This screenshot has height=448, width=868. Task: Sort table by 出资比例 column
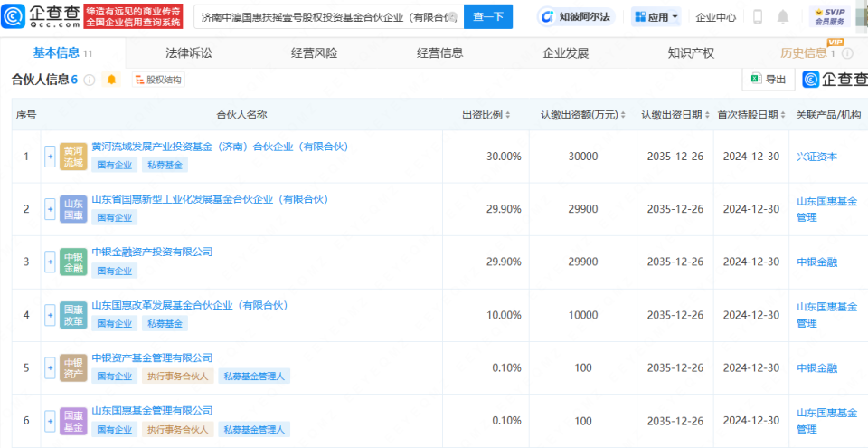(486, 115)
